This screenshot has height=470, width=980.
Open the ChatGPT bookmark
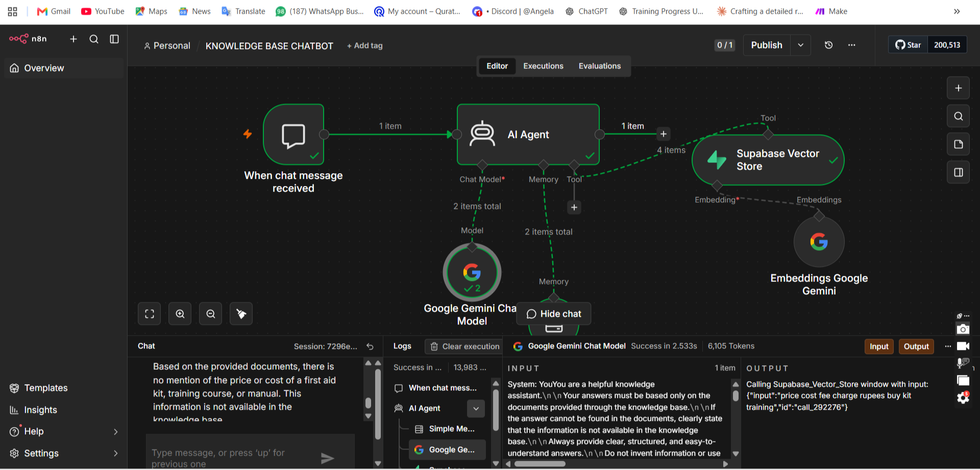coord(586,11)
